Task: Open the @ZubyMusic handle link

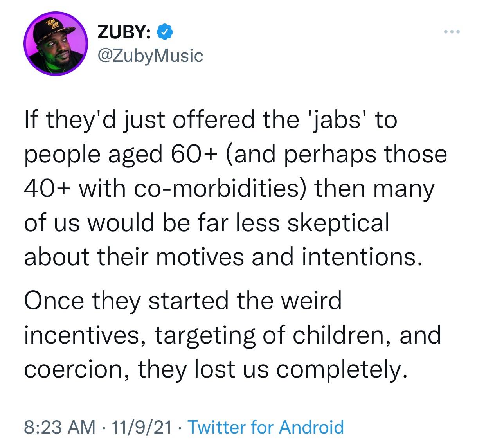Action: click(x=150, y=56)
